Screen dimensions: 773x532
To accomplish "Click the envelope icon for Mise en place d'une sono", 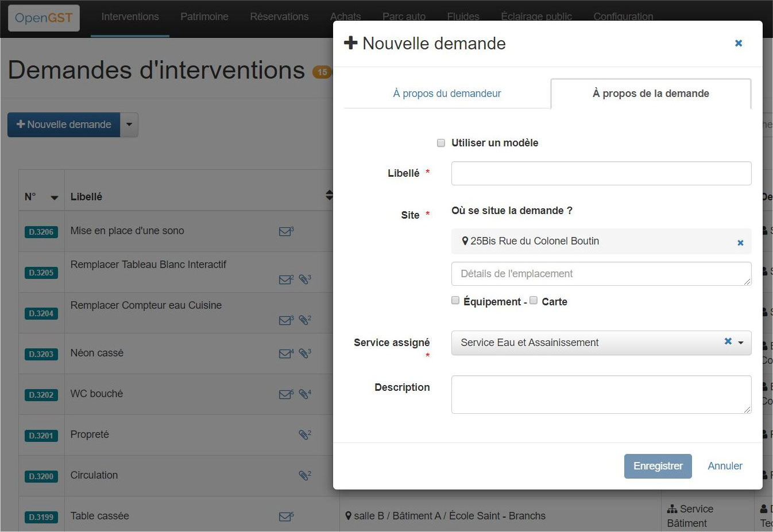I will 285,231.
